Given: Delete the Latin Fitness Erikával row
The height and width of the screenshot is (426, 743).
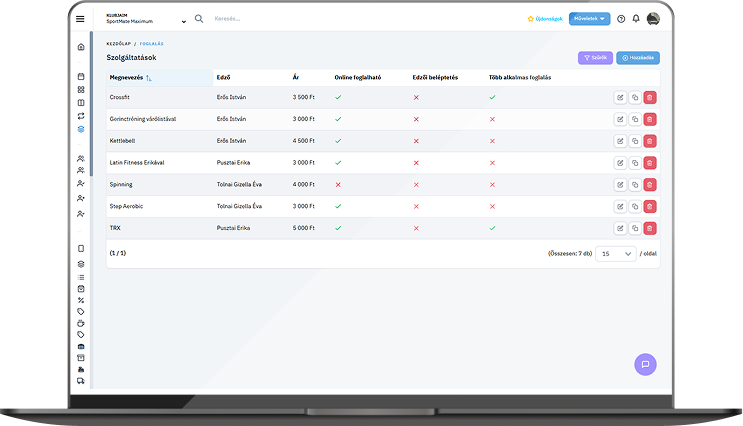Looking at the screenshot, I should click(650, 163).
